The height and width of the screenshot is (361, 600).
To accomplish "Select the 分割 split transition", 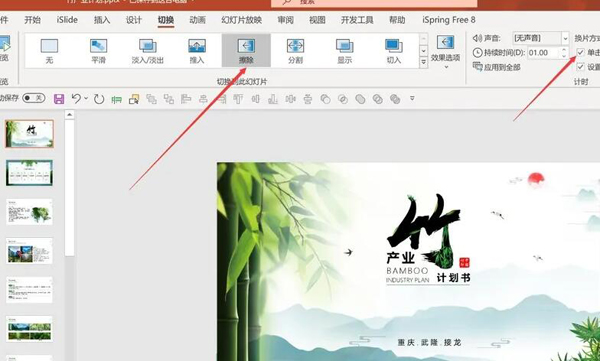I will 295,51.
